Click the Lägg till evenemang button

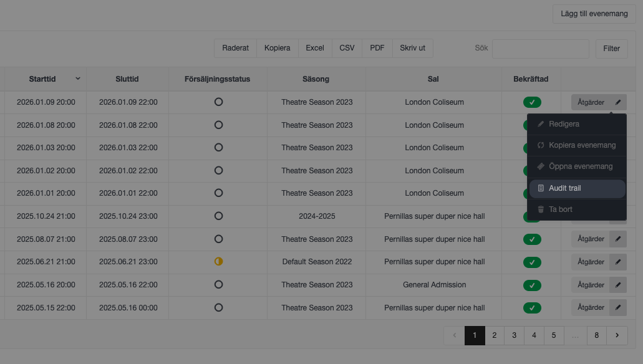594,14
